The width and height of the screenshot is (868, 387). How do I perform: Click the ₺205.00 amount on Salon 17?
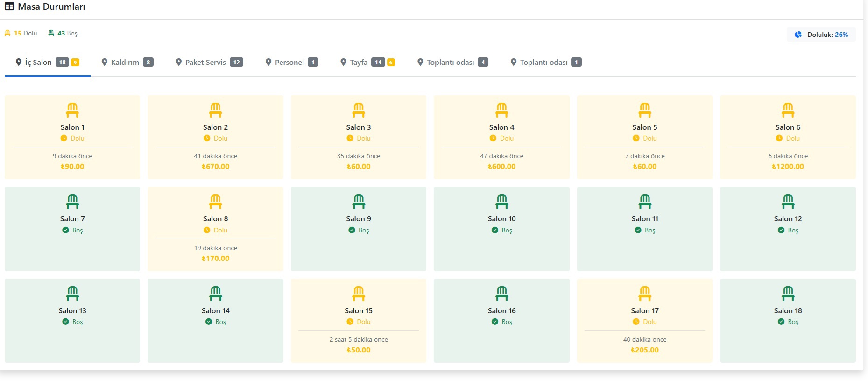pyautogui.click(x=645, y=350)
